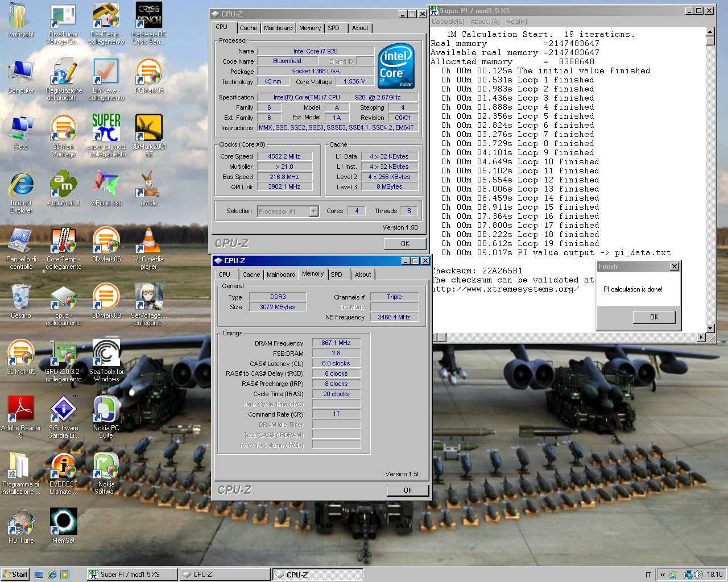Screen dimensions: 728x582
Task: Open the RivaTuner desktop shortcut
Action: point(63,23)
